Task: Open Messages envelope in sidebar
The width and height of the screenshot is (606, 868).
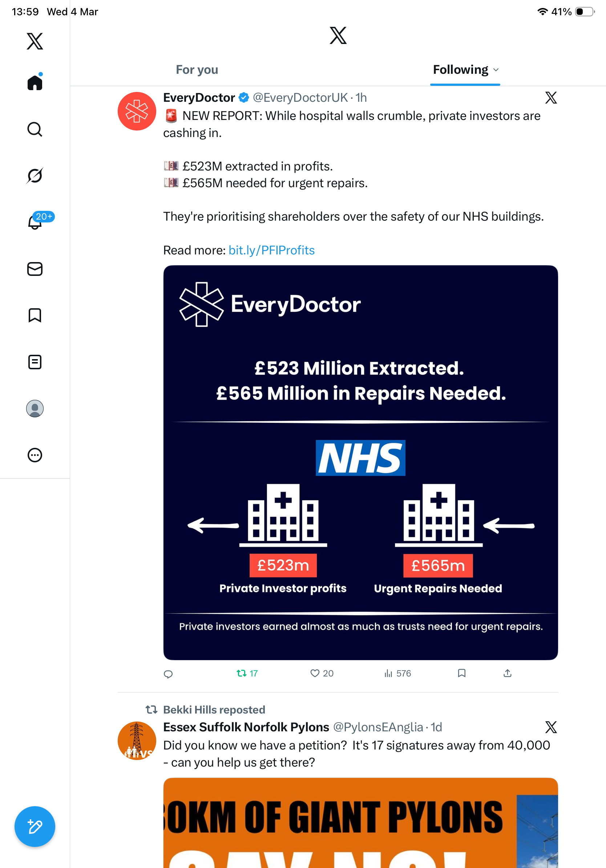Action: coord(35,269)
